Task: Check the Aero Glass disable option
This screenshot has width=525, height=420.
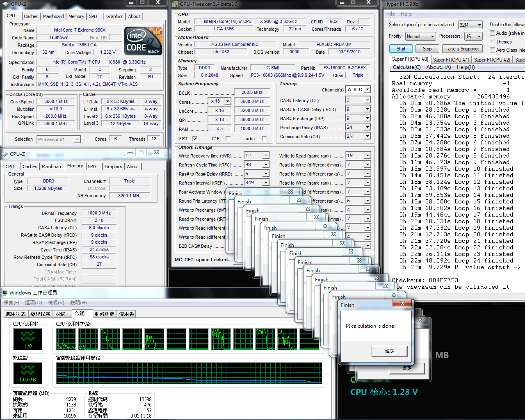Action: [492, 50]
